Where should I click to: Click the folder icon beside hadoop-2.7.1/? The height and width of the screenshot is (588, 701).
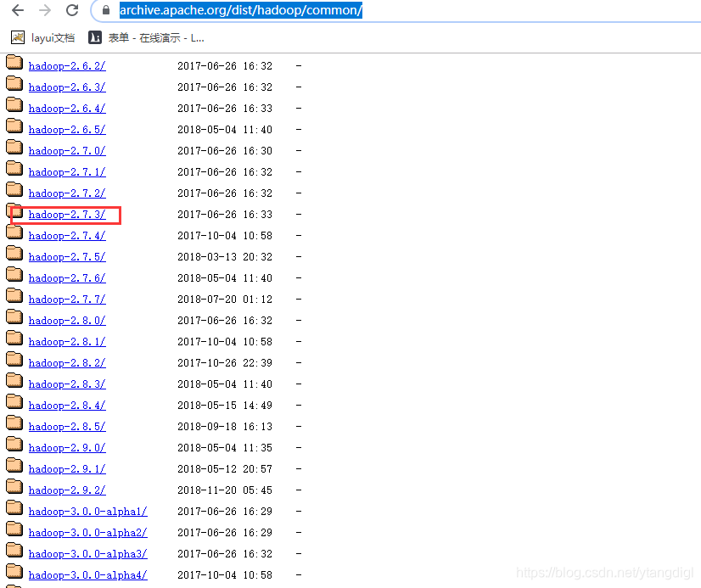[x=14, y=168]
